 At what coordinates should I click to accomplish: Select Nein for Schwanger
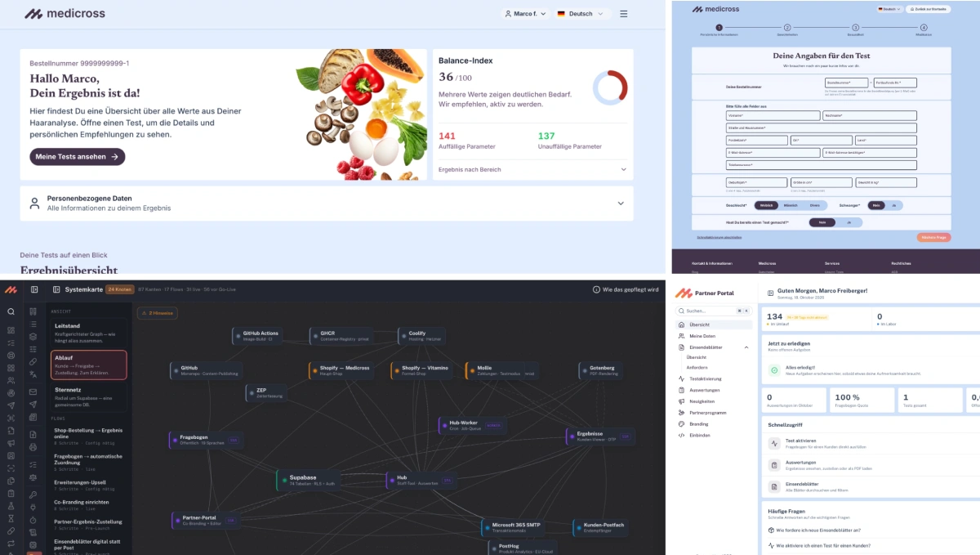876,205
